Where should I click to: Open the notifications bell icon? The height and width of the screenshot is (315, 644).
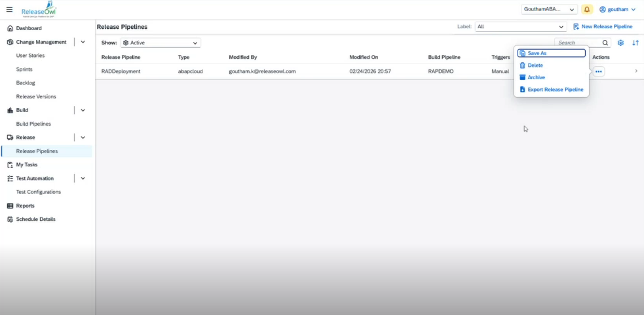[587, 9]
